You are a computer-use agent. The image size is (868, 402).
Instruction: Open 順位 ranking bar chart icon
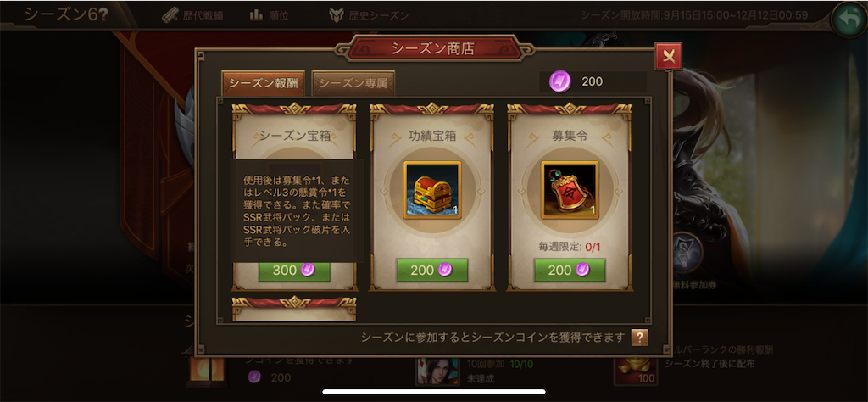coord(256,15)
